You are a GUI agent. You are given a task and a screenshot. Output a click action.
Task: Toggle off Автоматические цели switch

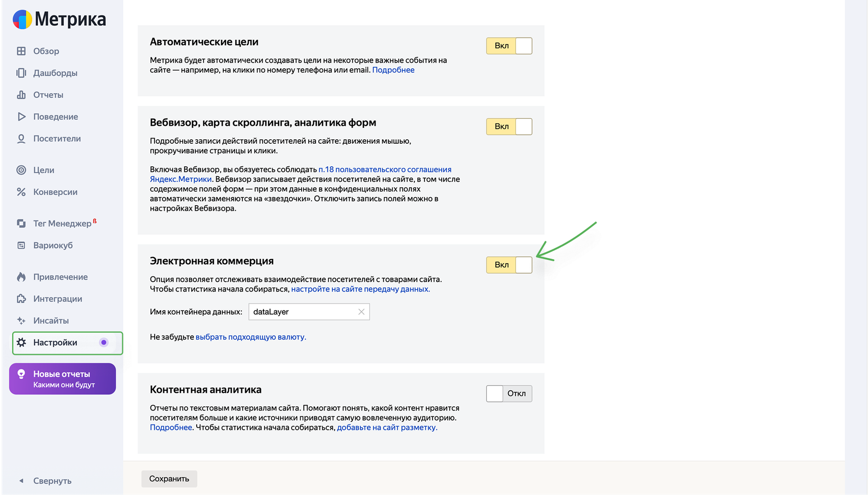click(x=509, y=46)
